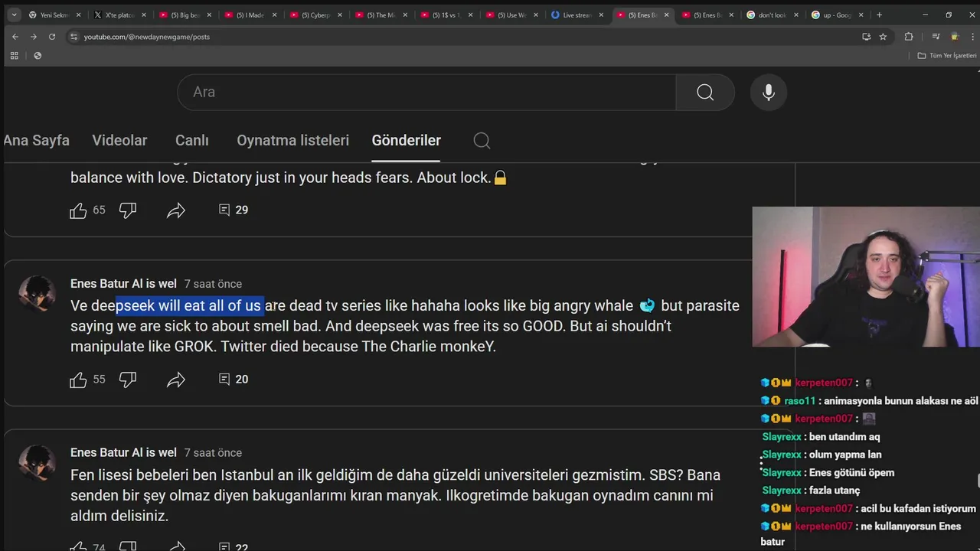
Task: Click chat message 'olum yapma lan'
Action: (x=845, y=455)
